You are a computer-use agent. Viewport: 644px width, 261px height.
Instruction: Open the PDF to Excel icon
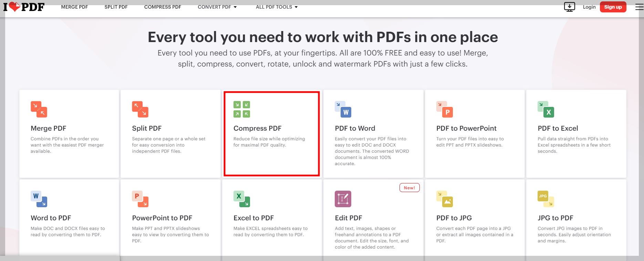pos(546,109)
